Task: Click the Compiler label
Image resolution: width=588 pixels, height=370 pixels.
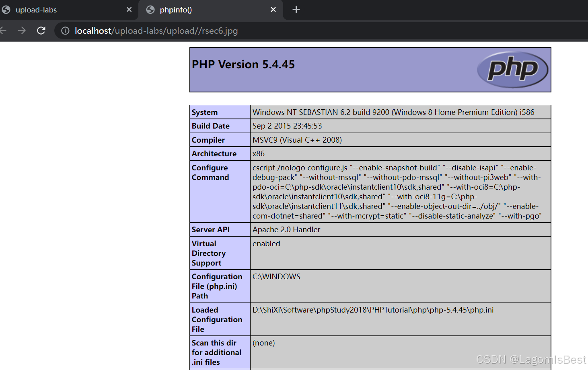Action: (x=208, y=140)
